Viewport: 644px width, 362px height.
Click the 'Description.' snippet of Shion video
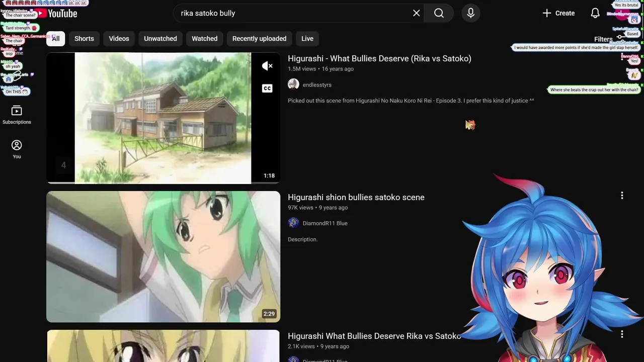302,239
